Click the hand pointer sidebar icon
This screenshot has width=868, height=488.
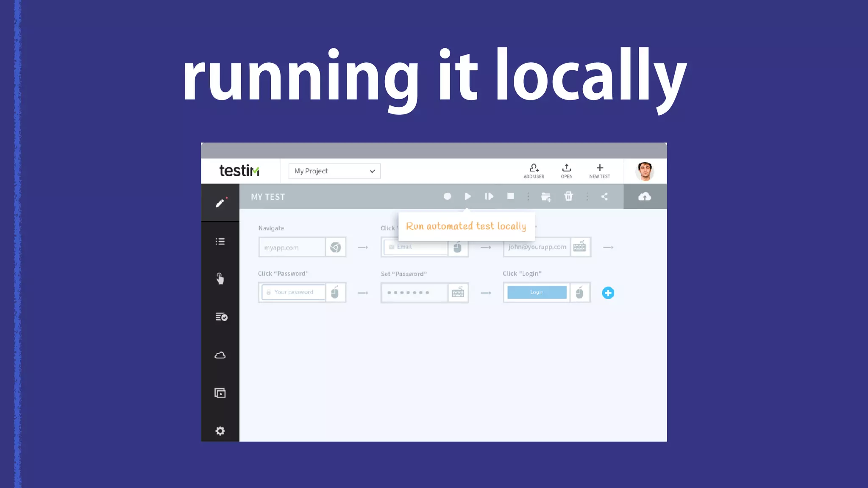pos(220,279)
